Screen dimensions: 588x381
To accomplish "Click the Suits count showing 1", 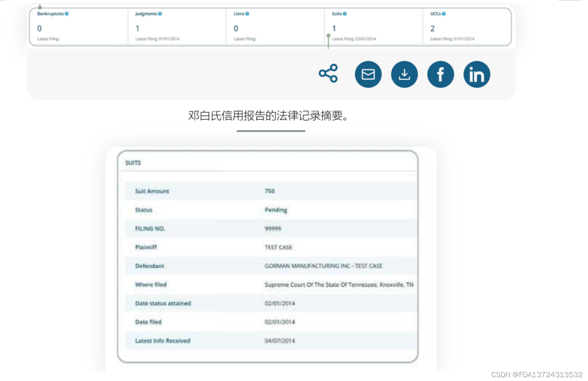I will (x=334, y=28).
